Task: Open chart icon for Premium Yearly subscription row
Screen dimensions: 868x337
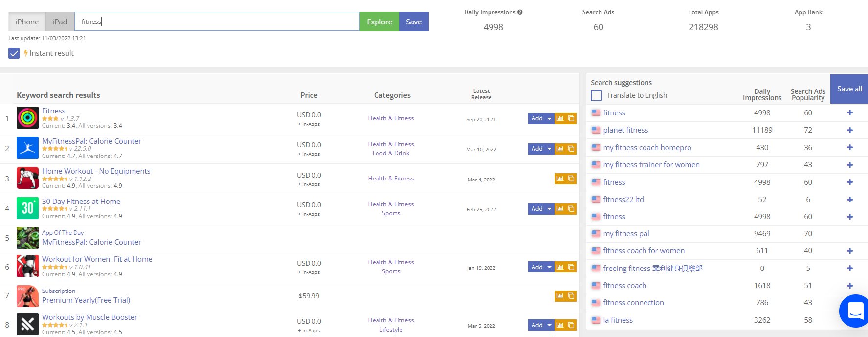Action: (560, 296)
